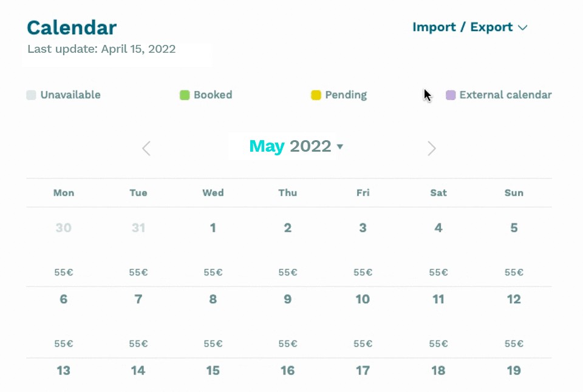Click greyed-out date 30 from April

pos(64,228)
